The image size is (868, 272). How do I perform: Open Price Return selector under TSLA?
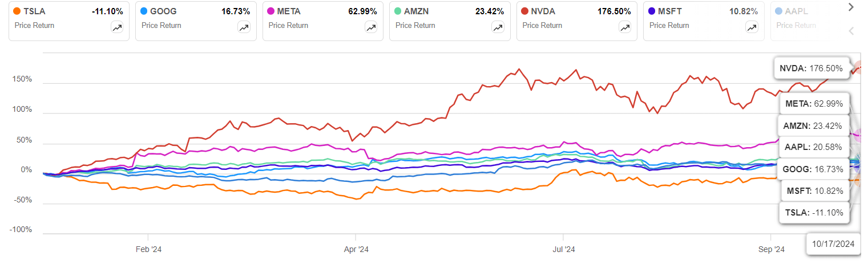pyautogui.click(x=34, y=25)
